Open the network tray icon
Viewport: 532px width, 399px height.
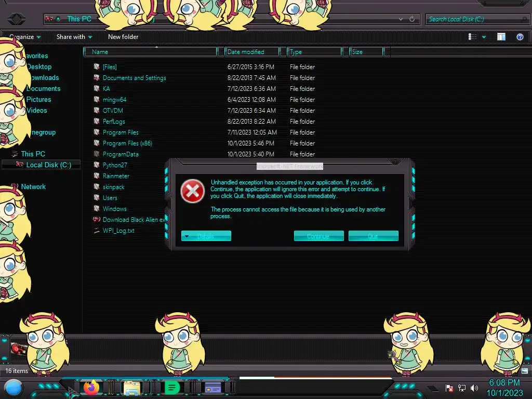(462, 388)
